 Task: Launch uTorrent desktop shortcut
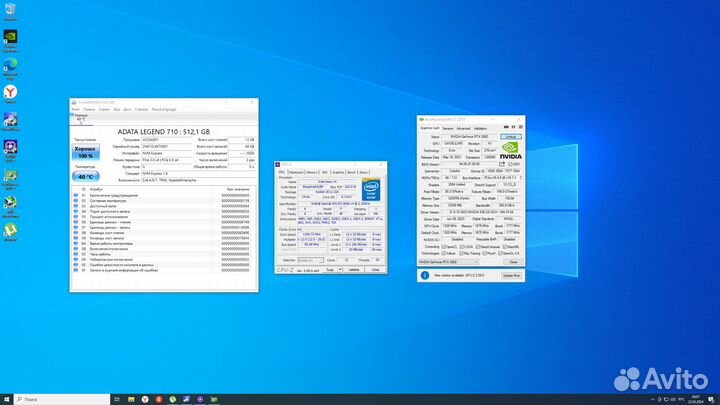point(10,230)
